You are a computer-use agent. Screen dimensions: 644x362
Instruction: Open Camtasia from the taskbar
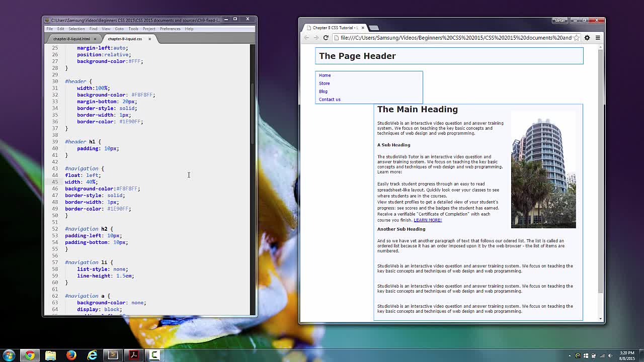point(154,355)
